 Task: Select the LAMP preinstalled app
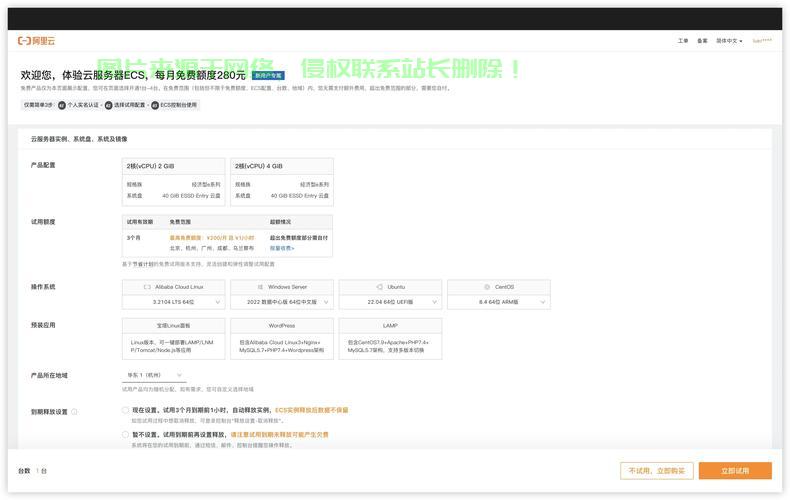coord(390,338)
